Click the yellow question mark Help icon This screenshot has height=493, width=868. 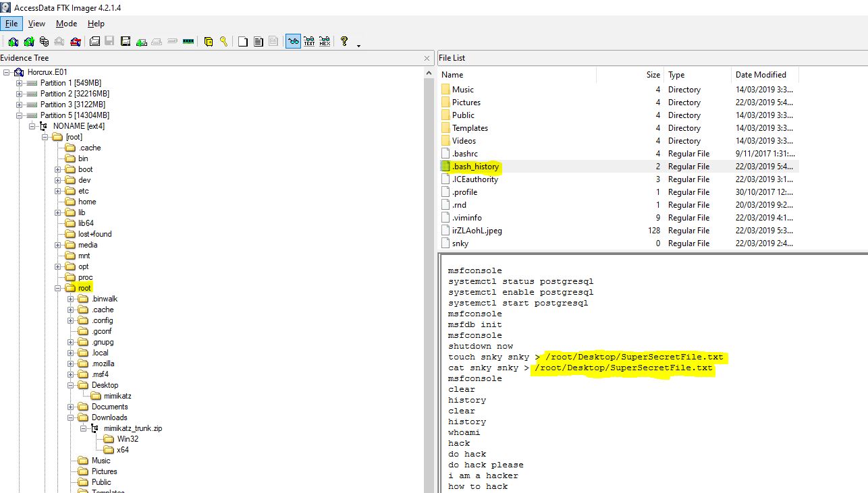click(344, 41)
